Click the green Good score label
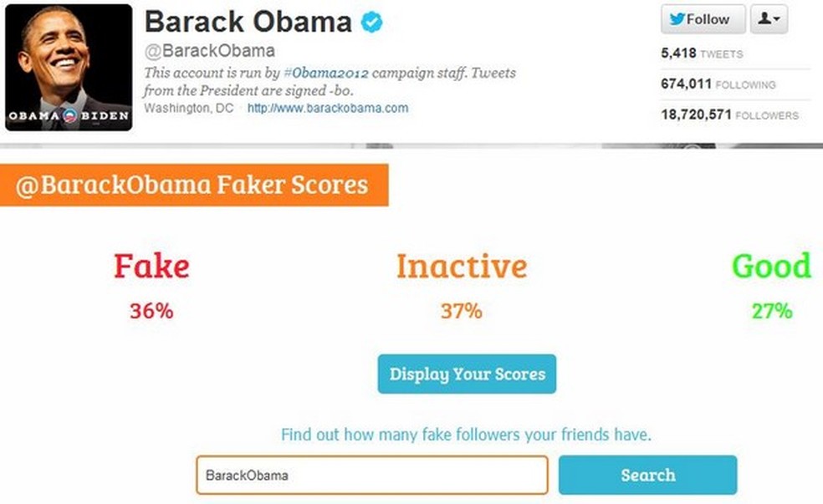 click(x=770, y=267)
